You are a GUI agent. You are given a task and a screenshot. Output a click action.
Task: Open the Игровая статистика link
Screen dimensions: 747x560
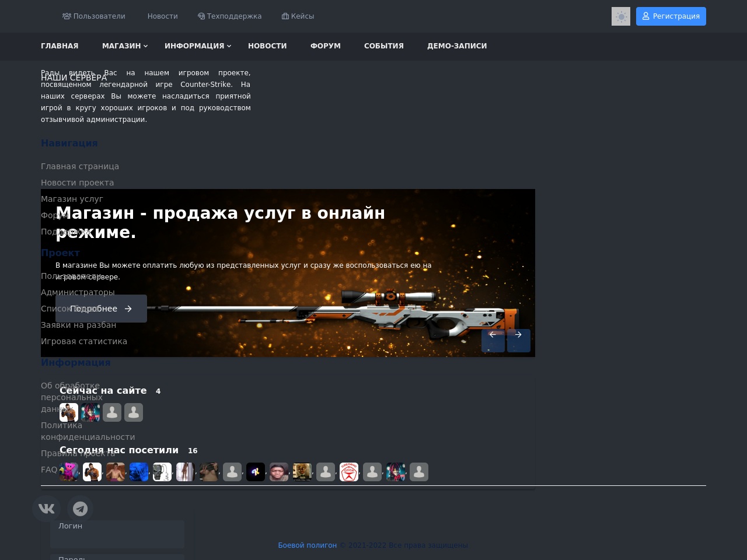click(x=84, y=341)
